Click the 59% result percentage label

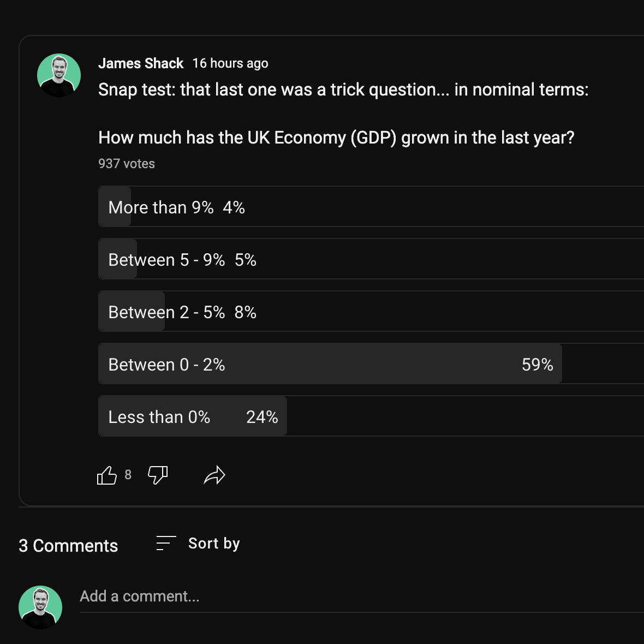tap(537, 365)
